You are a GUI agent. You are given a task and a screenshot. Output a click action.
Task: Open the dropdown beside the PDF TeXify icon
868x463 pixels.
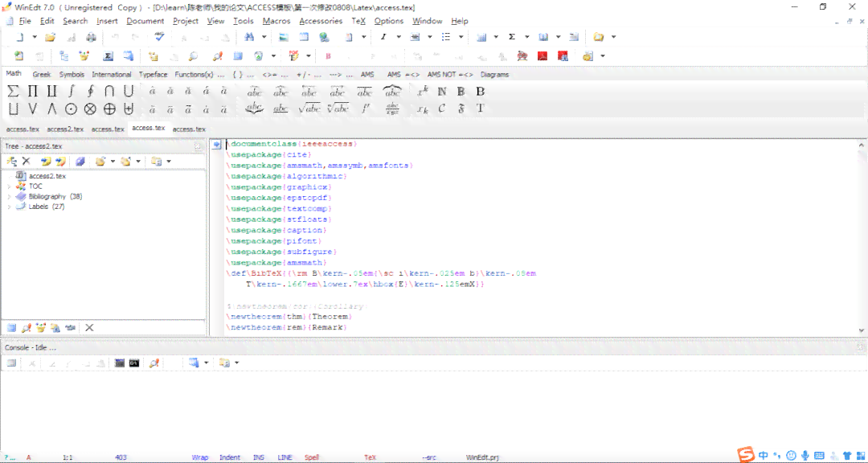309,56
